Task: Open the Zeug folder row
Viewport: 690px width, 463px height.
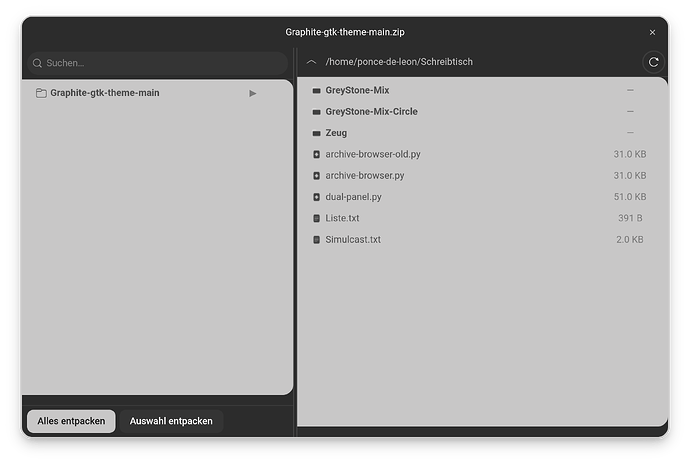Action: pyautogui.click(x=336, y=133)
